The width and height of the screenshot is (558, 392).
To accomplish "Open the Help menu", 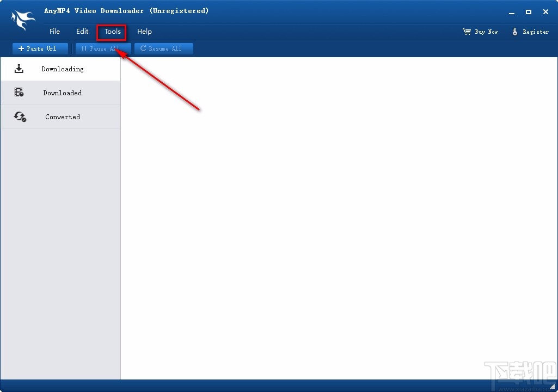I will (144, 32).
